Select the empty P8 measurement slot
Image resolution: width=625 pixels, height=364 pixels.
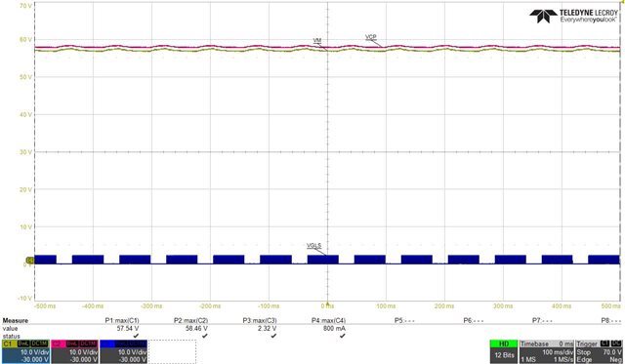pos(611,321)
